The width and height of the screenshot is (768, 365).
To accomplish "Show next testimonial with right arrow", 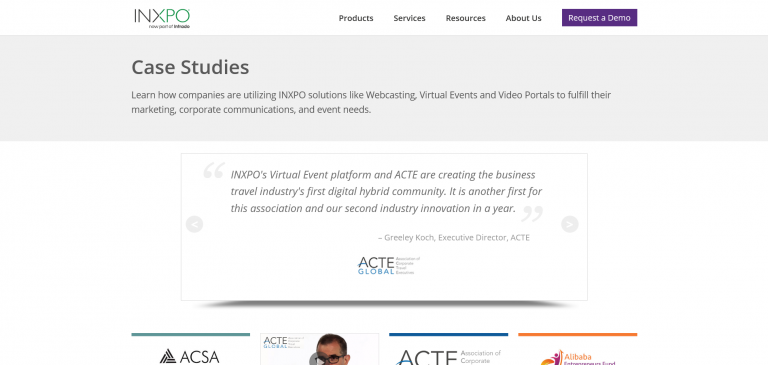I will (x=570, y=224).
